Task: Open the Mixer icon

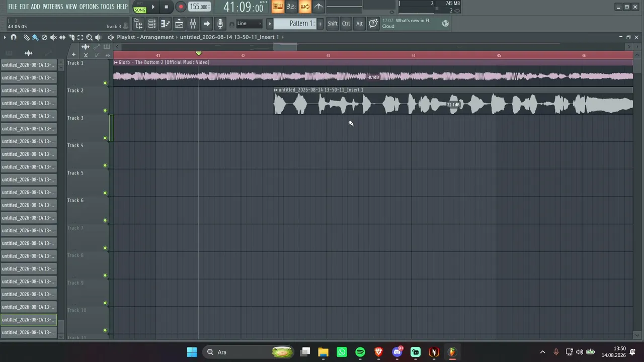Action: (193, 24)
